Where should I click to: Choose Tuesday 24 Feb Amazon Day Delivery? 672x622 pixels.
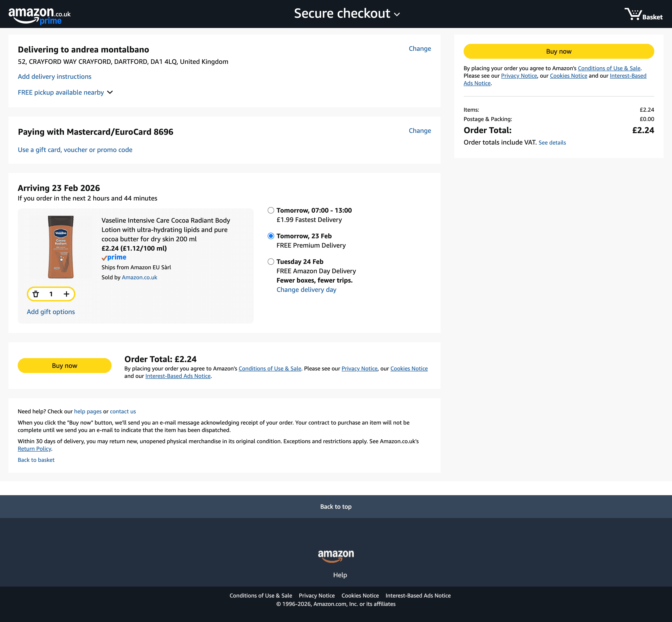(271, 262)
